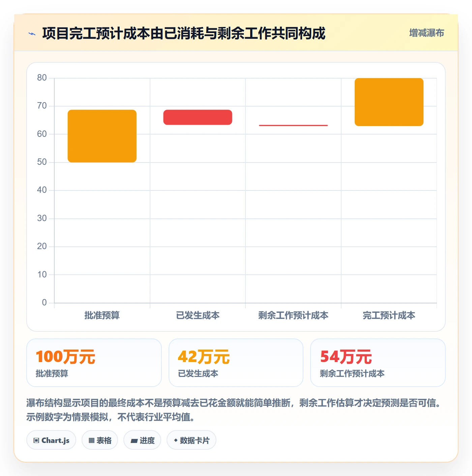
Task: Click the orange 批准预算 bar in chart
Action: coord(102,136)
